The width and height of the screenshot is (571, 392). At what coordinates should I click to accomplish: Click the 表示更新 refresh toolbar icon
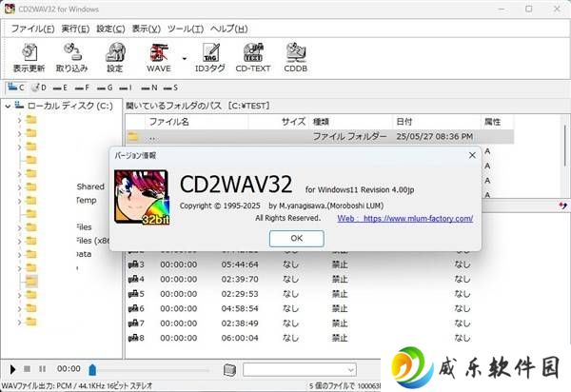[29, 57]
